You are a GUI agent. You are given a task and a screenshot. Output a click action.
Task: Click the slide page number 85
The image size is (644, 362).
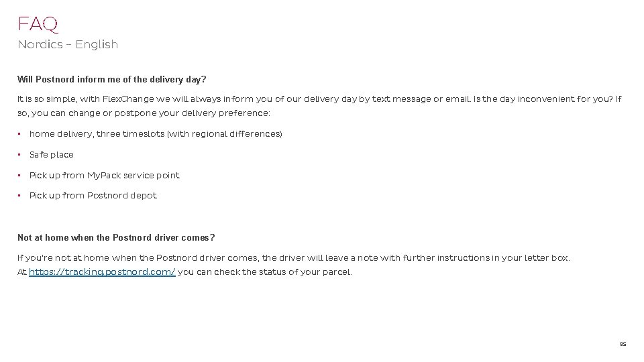623,344
